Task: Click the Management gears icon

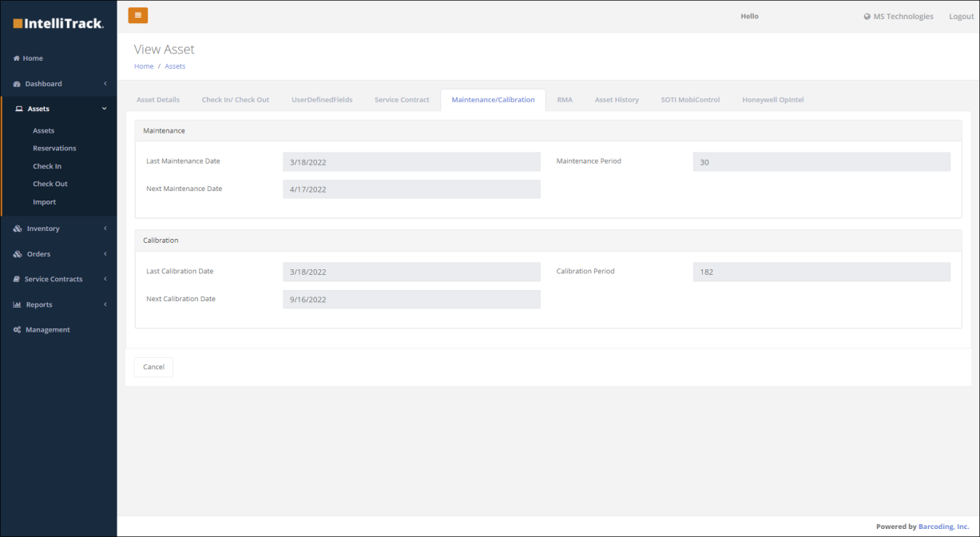Action: (17, 329)
